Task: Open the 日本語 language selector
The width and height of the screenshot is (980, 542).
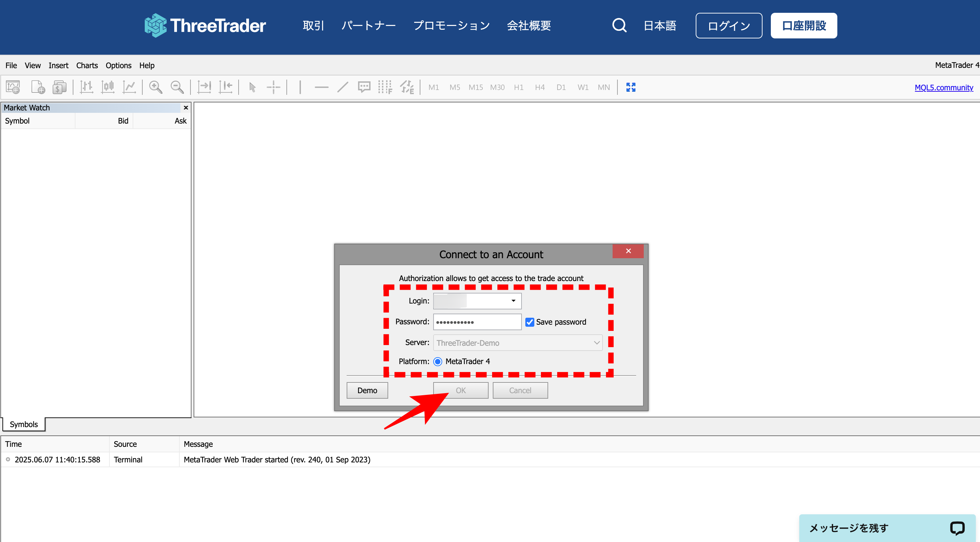Action: (659, 25)
